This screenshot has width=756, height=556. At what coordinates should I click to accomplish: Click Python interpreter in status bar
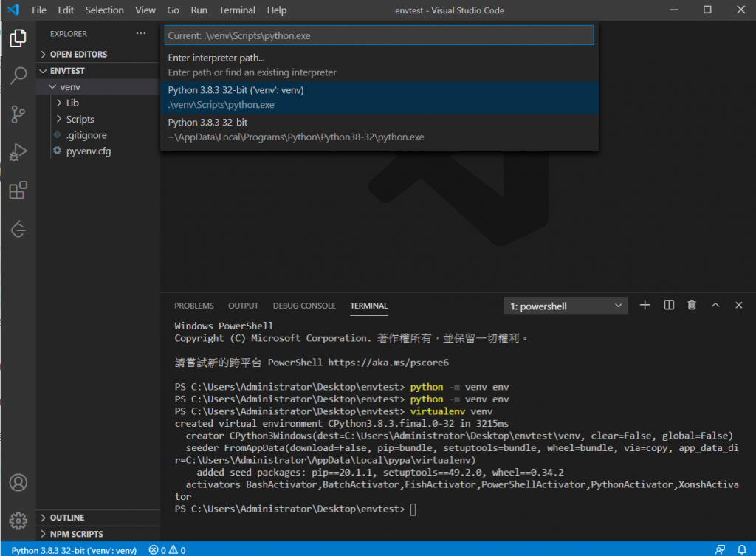click(x=74, y=550)
